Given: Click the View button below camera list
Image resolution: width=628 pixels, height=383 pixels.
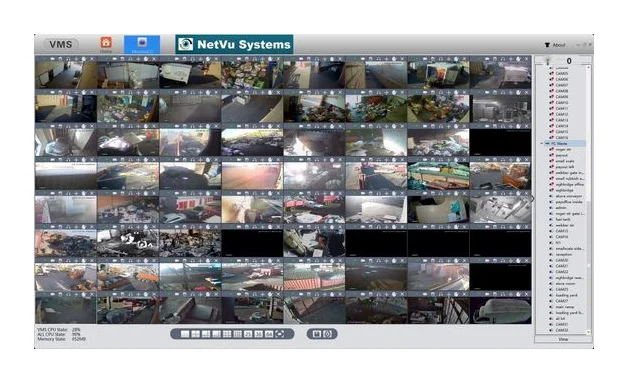Looking at the screenshot, I should tap(563, 339).
